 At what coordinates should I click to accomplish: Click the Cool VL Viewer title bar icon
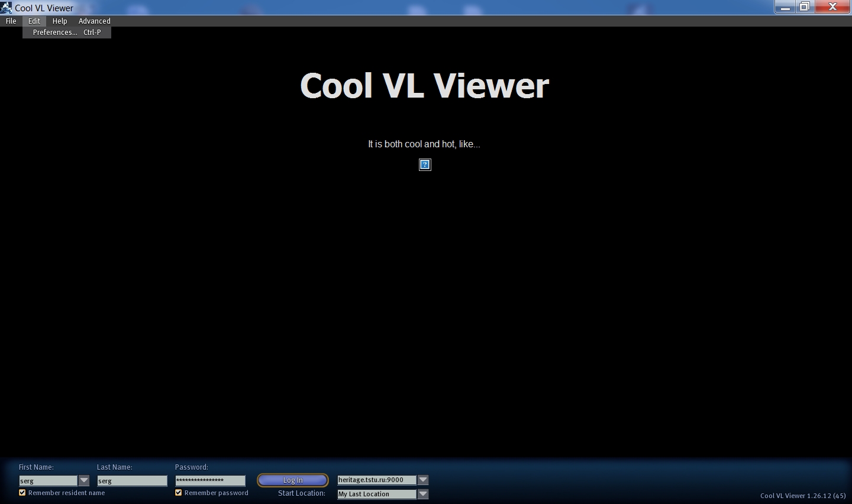tap(7, 8)
